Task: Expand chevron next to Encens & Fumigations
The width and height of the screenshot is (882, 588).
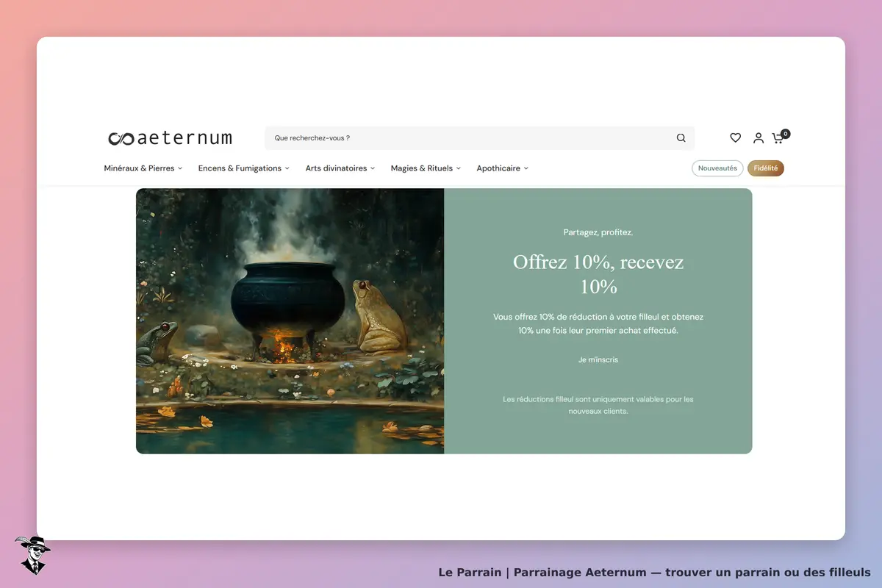Action: [x=287, y=168]
